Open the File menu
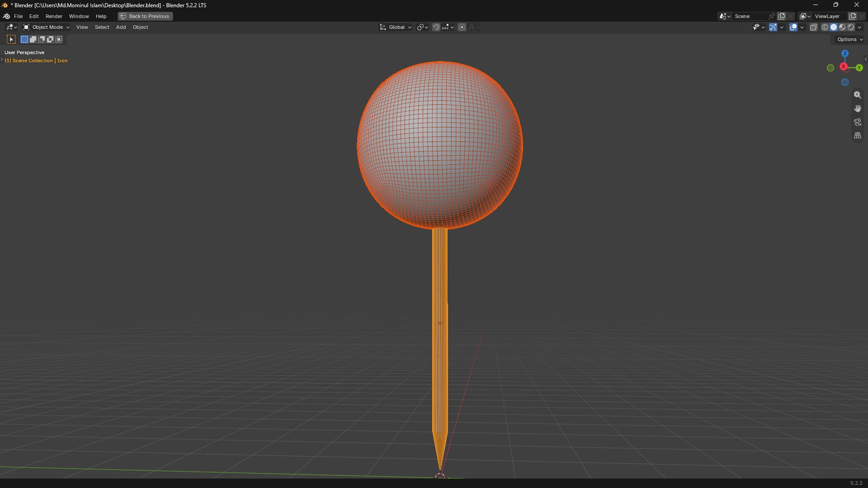Image resolution: width=868 pixels, height=488 pixels. click(18, 16)
